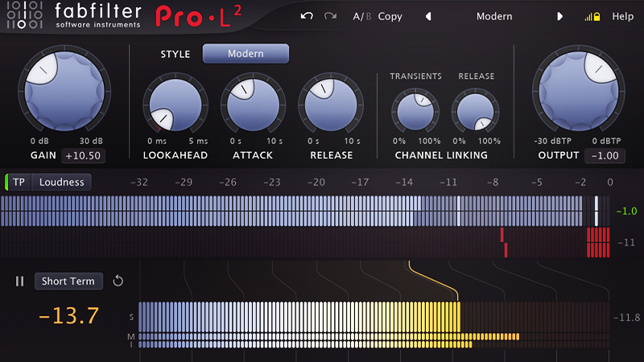Click the -11.8 loudness value on right
The height and width of the screenshot is (362, 644).
coord(627,317)
